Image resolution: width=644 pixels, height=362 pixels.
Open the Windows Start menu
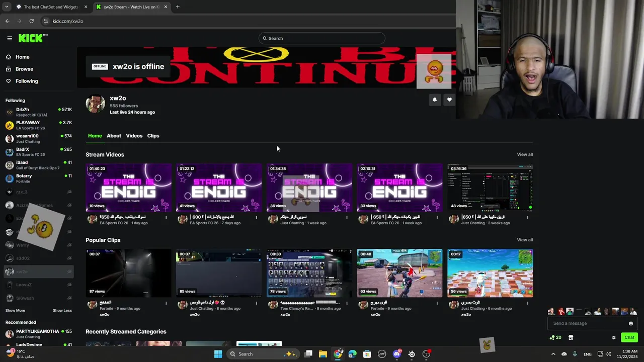(218, 354)
